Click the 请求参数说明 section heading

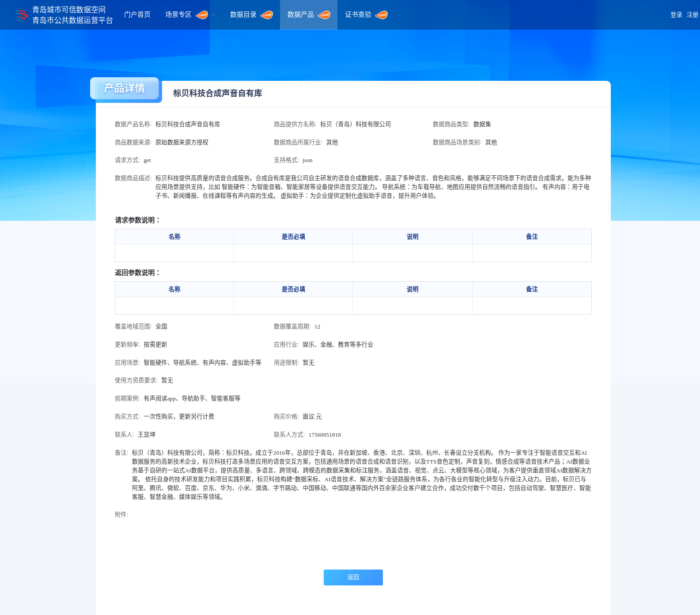coord(138,220)
